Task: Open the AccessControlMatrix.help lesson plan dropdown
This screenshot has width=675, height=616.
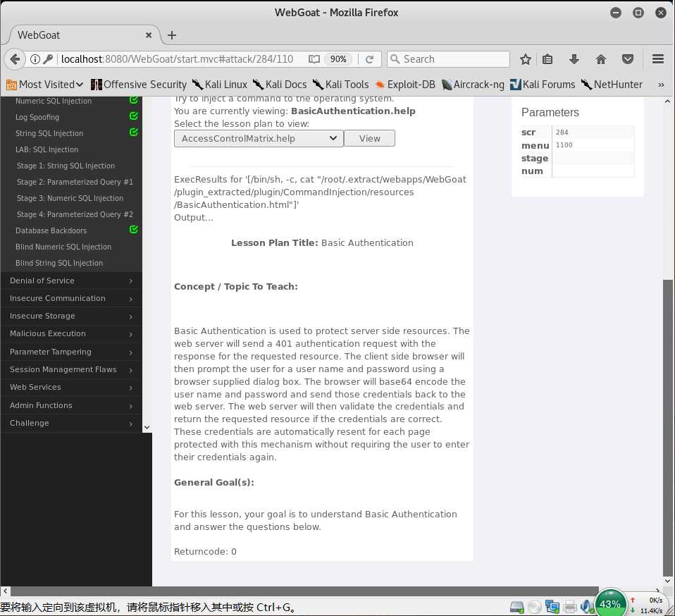Action: point(259,139)
